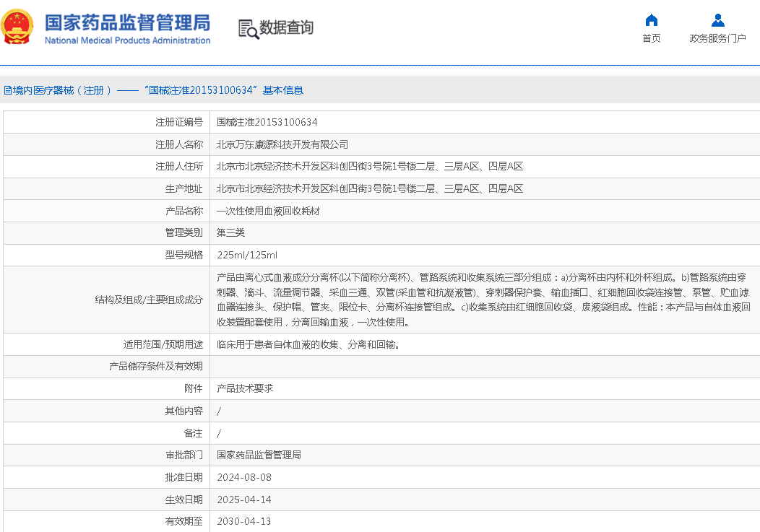Click the 结构及组成/主要组成成分 row label
Screen dimensions: 760x532
149,300
